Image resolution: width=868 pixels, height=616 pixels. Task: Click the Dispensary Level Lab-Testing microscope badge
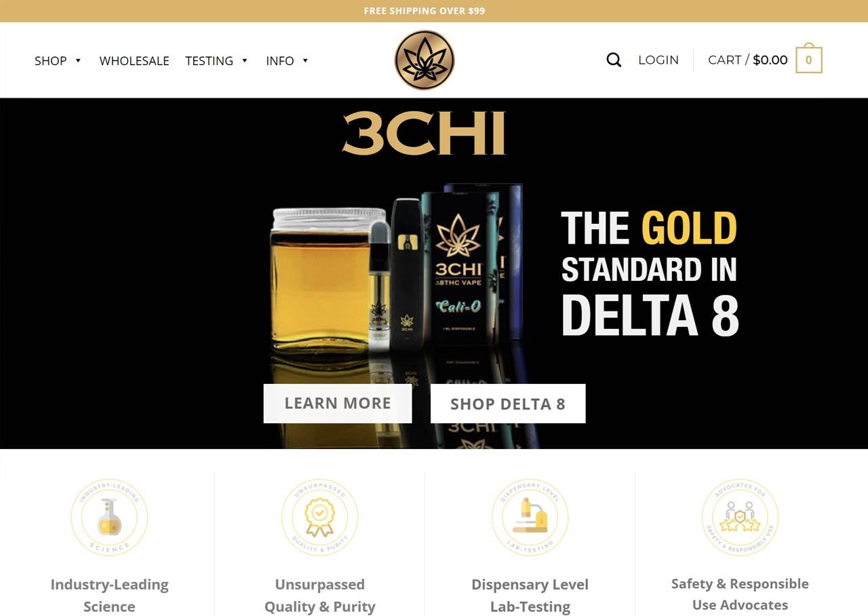[x=530, y=518]
